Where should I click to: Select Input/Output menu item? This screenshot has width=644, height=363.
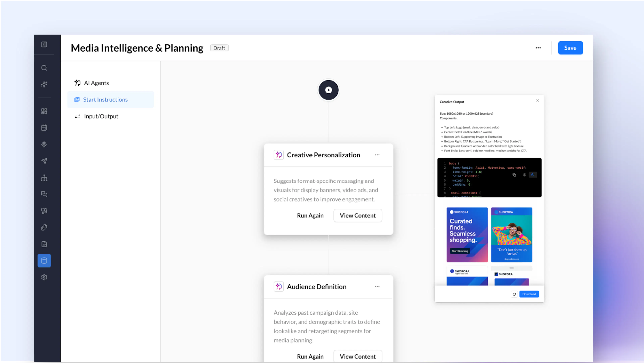coord(111,117)
